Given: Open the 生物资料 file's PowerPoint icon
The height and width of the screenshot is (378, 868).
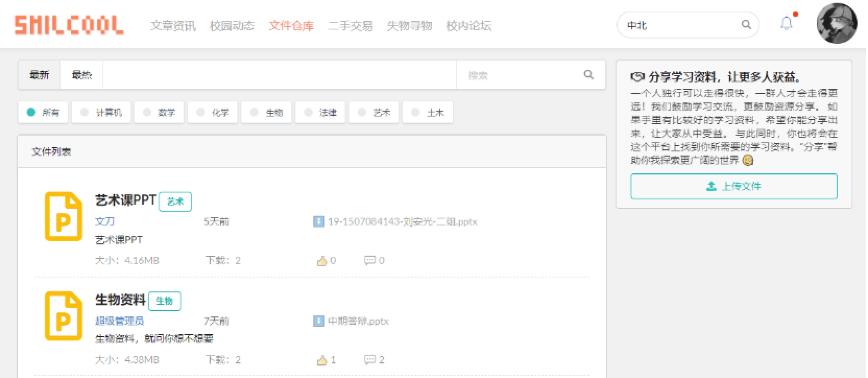Looking at the screenshot, I should point(63,316).
